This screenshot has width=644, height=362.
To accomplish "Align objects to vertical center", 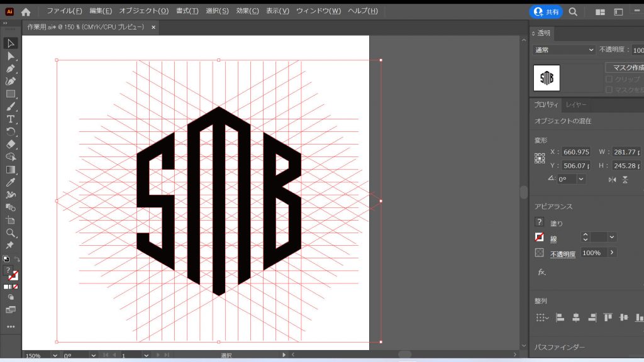I will tap(623, 317).
